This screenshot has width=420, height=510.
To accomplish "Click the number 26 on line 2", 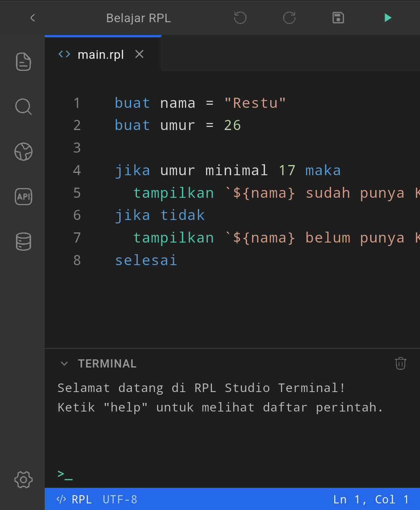I will click(233, 125).
